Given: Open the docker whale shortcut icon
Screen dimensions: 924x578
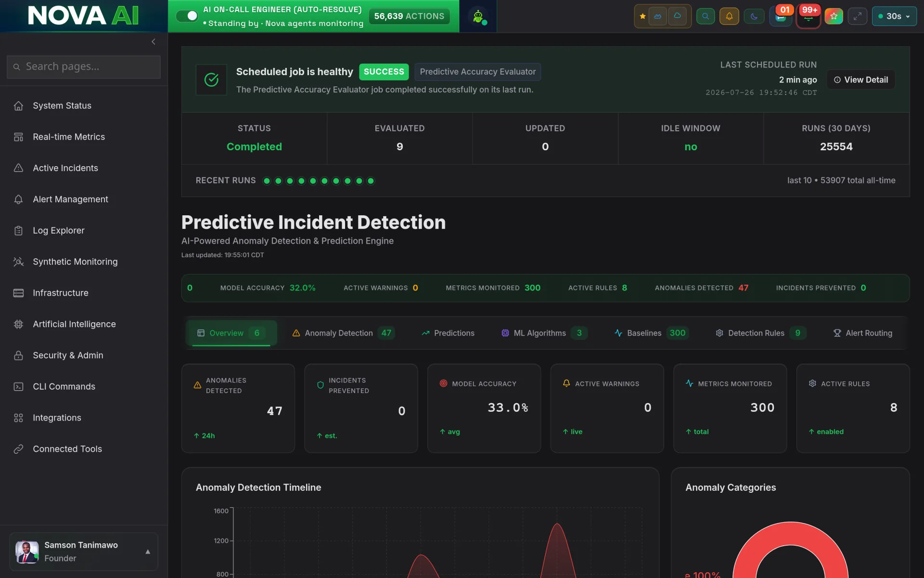Looking at the screenshot, I should click(x=657, y=16).
